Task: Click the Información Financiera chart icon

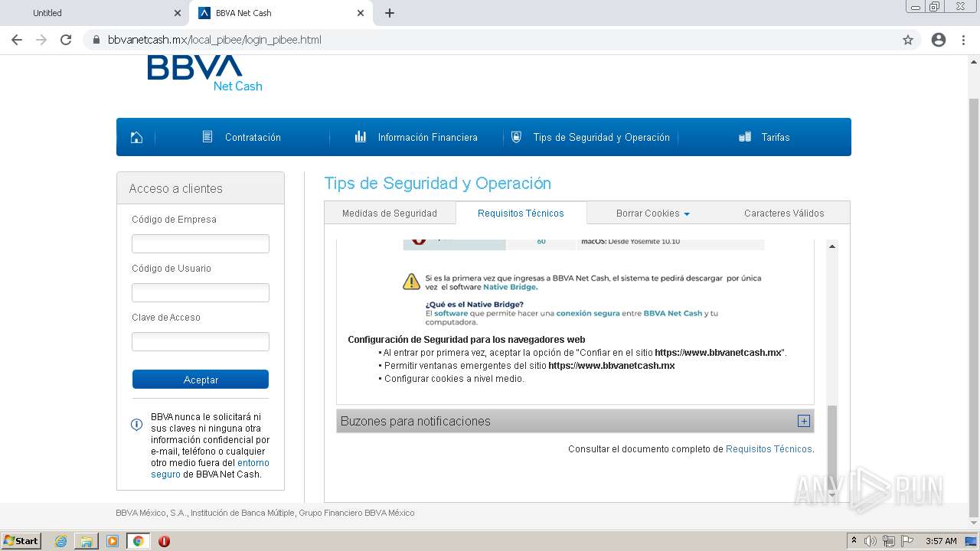Action: (x=361, y=137)
